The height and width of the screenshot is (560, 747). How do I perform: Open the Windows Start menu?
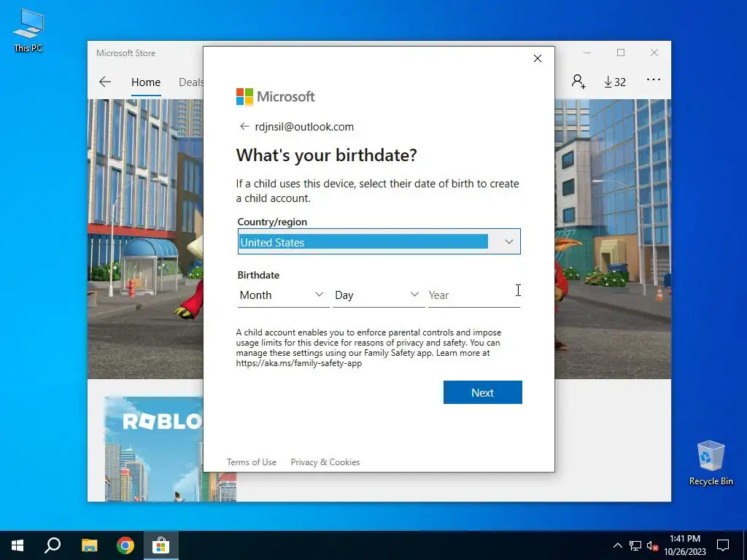[18, 545]
